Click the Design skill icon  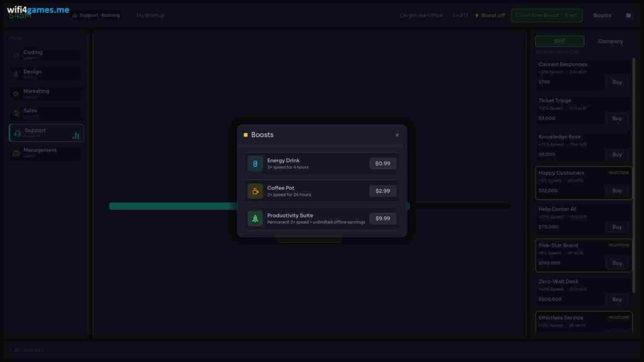click(16, 74)
